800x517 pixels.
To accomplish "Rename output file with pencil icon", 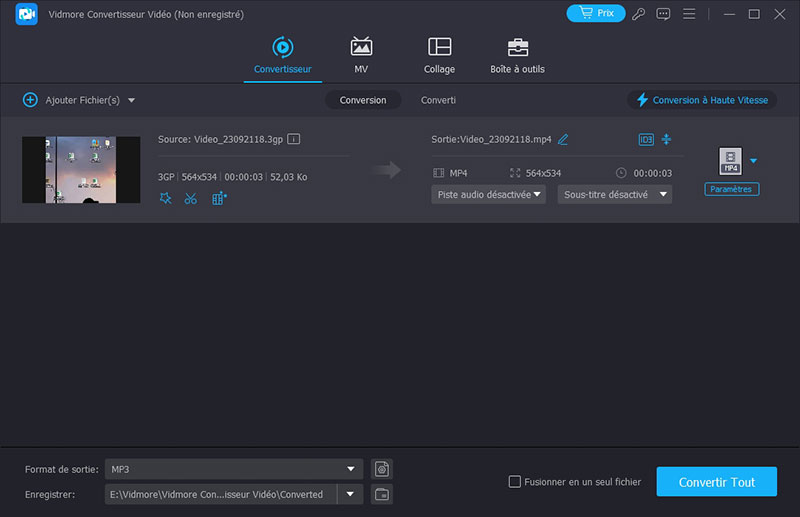I will pyautogui.click(x=563, y=139).
